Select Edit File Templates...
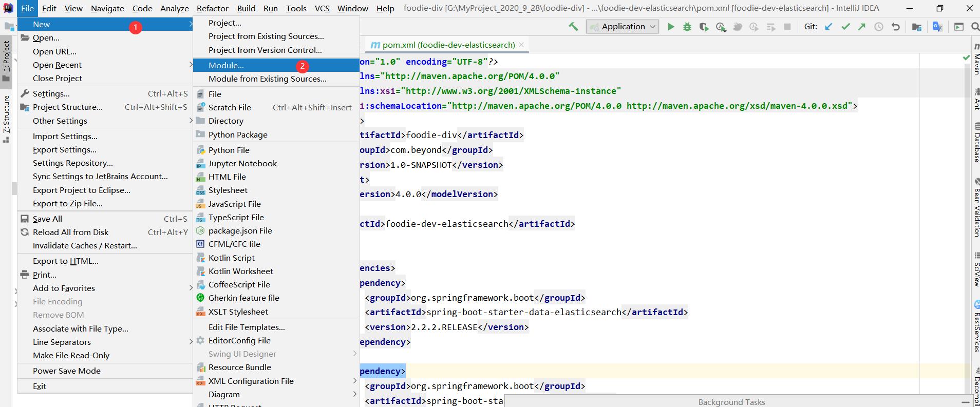Screen dimensions: 980x407 click(276, 327)
